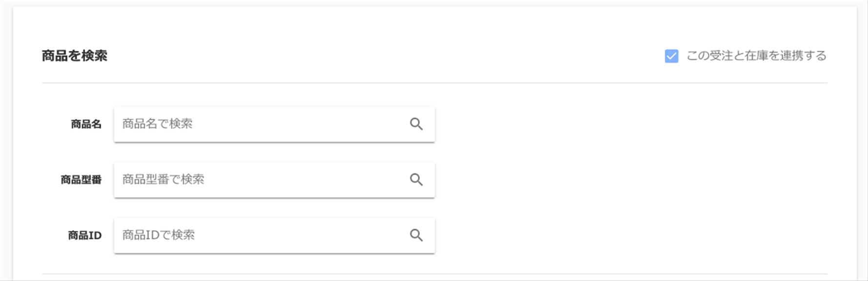Click empty card area right of 商品型番 field
The image size is (868, 281).
coord(630,180)
